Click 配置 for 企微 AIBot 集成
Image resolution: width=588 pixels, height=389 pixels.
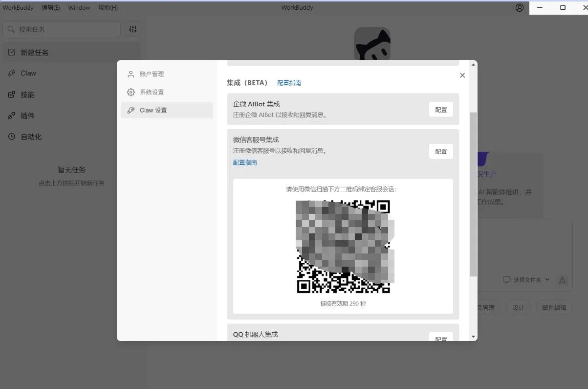[440, 110]
